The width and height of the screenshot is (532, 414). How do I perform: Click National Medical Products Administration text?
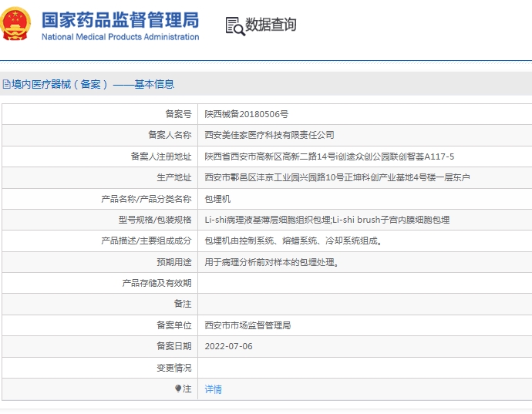[120, 37]
